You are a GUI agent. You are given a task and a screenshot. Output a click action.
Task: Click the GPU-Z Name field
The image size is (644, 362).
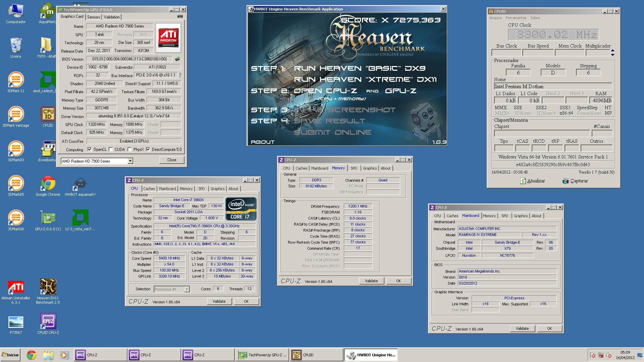(120, 26)
